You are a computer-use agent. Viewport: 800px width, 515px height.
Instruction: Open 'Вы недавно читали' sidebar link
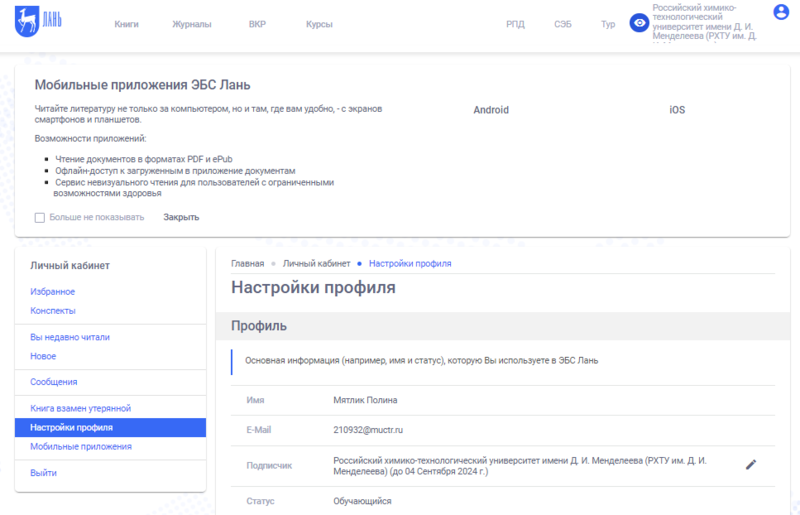(70, 337)
